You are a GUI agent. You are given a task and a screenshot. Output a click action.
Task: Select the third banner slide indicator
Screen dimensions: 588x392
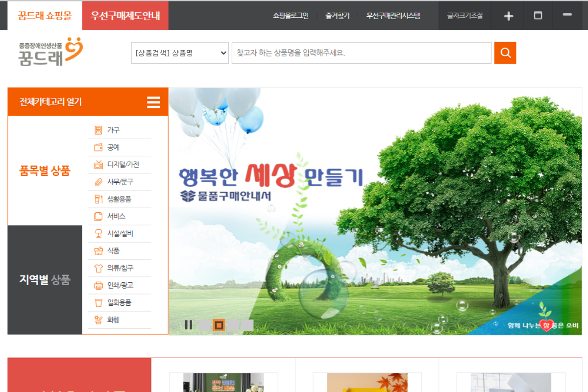click(x=233, y=325)
